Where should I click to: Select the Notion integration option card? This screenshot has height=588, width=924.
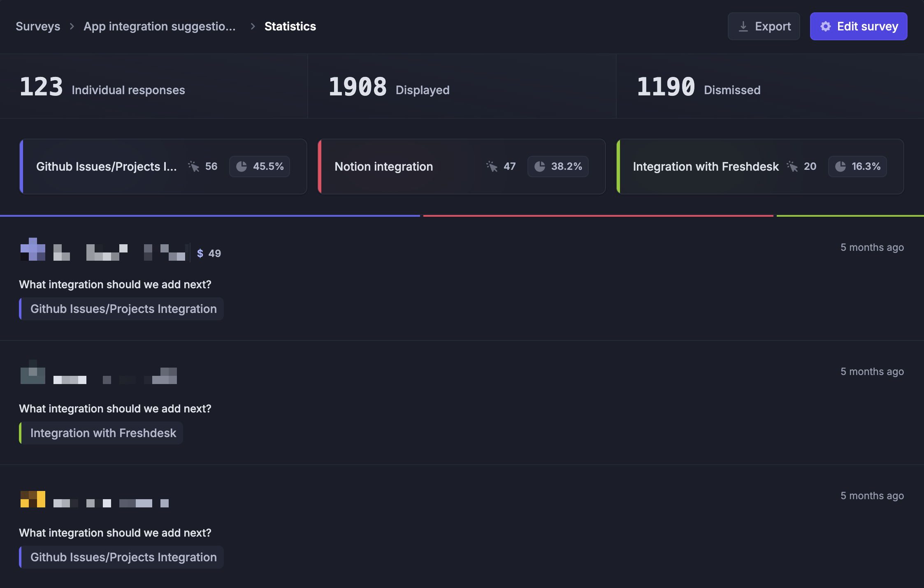point(462,167)
